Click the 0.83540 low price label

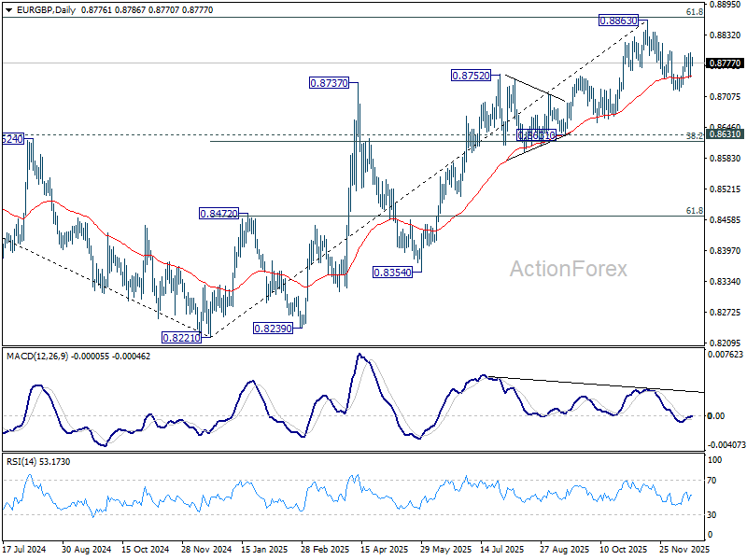(393, 272)
